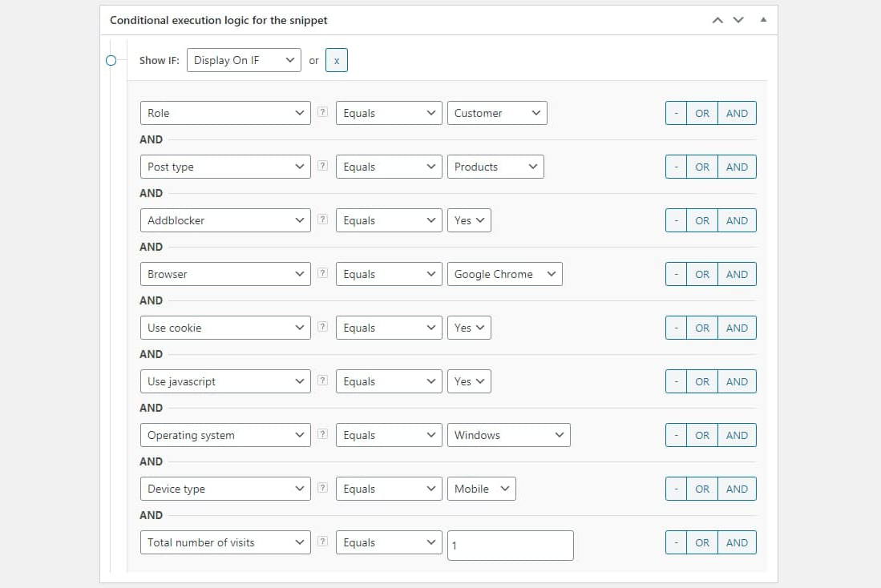881x588 pixels.
Task: Open the Use javascript condition dropdown
Action: pos(225,381)
